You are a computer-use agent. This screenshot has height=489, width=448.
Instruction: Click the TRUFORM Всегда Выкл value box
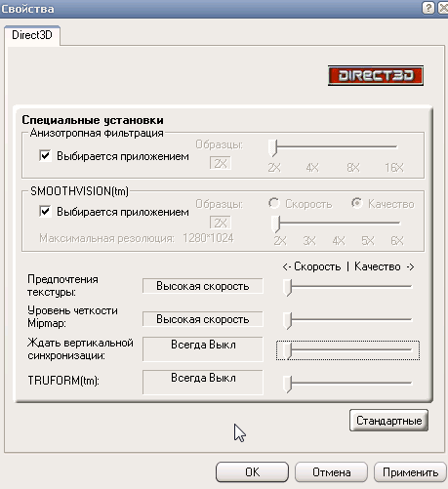203,382
